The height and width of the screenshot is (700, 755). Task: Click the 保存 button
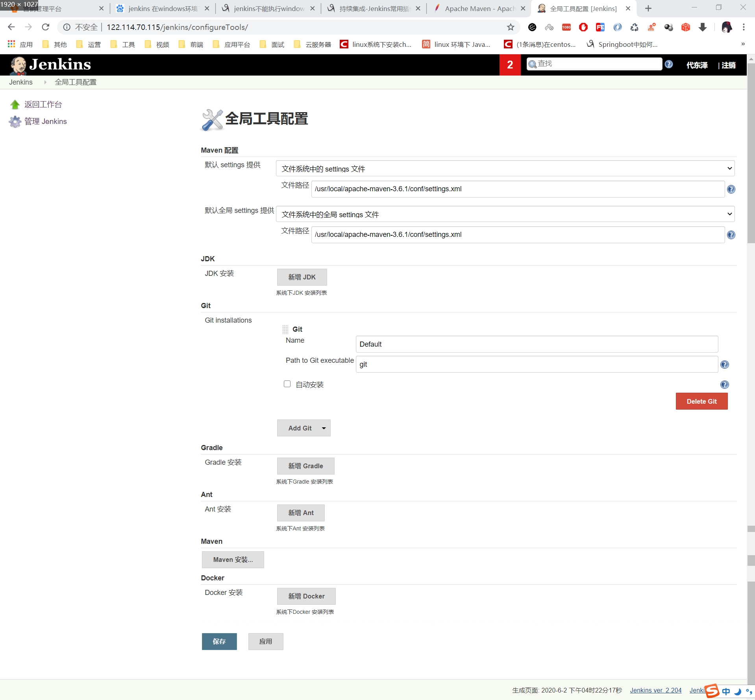pyautogui.click(x=219, y=641)
